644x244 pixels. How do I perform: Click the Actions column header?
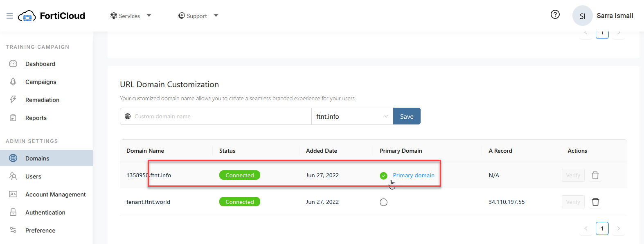pyautogui.click(x=577, y=151)
